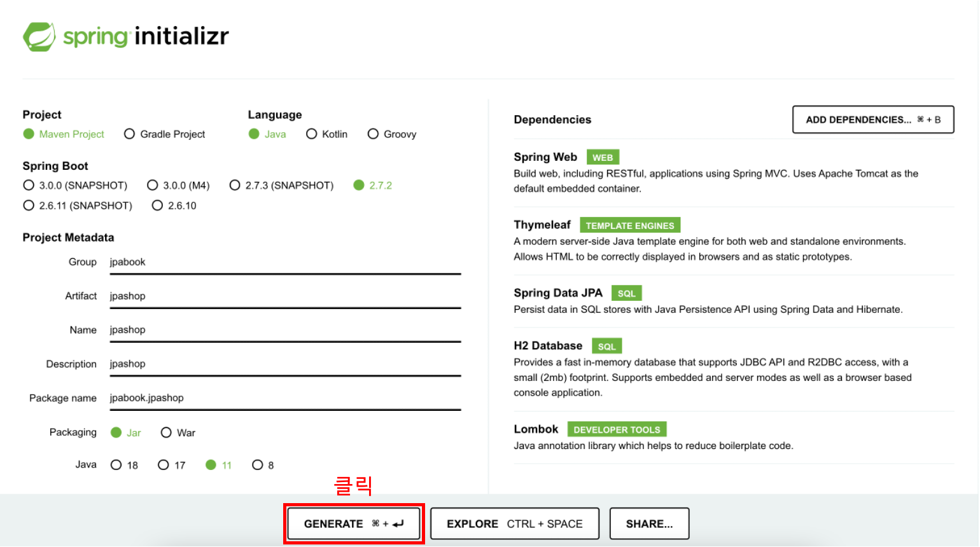Select Java version 8

258,465
